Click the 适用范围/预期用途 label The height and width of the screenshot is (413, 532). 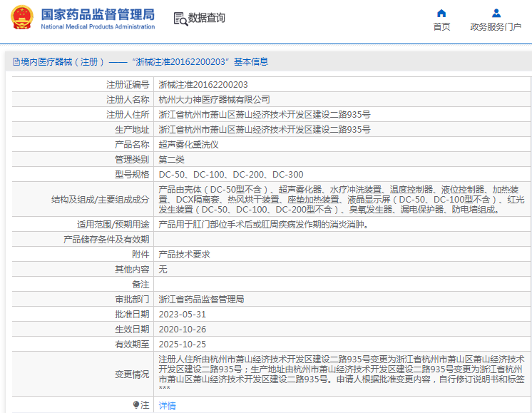[x=113, y=224]
